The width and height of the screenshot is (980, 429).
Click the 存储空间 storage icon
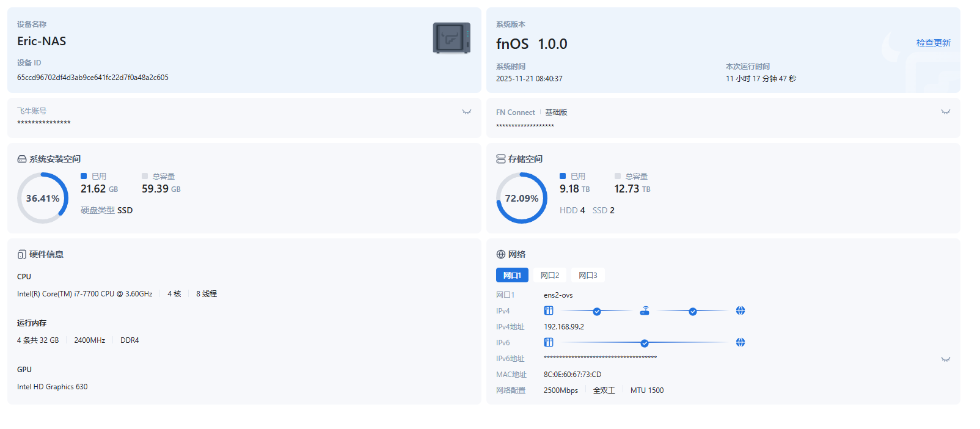click(501, 159)
